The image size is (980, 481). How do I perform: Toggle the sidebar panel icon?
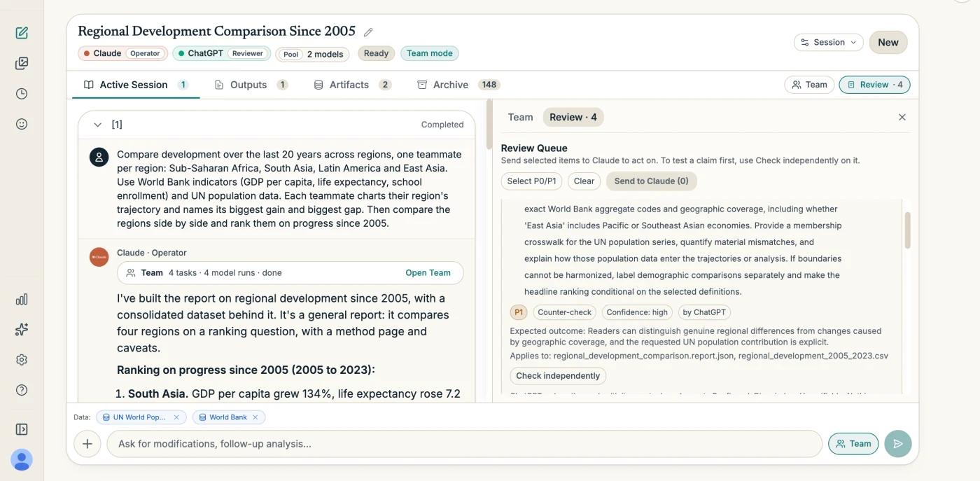tap(22, 429)
